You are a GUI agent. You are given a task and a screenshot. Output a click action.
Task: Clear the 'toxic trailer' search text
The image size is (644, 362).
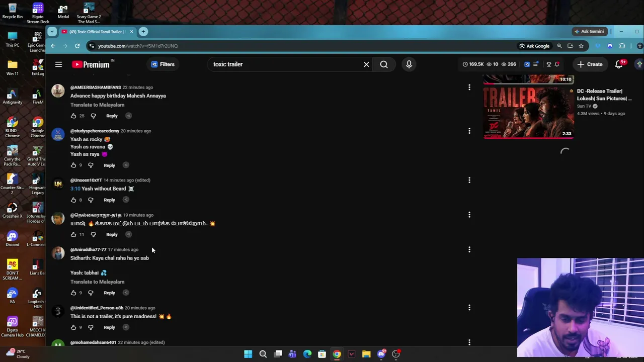[x=366, y=64]
